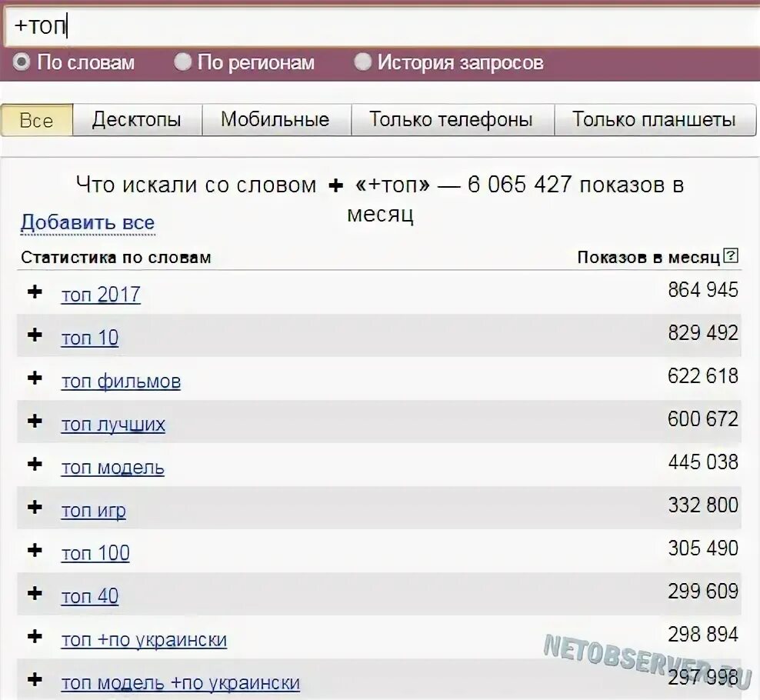Select the 'Все' devices tab
Screen dimensions: 760x700
click(x=37, y=119)
